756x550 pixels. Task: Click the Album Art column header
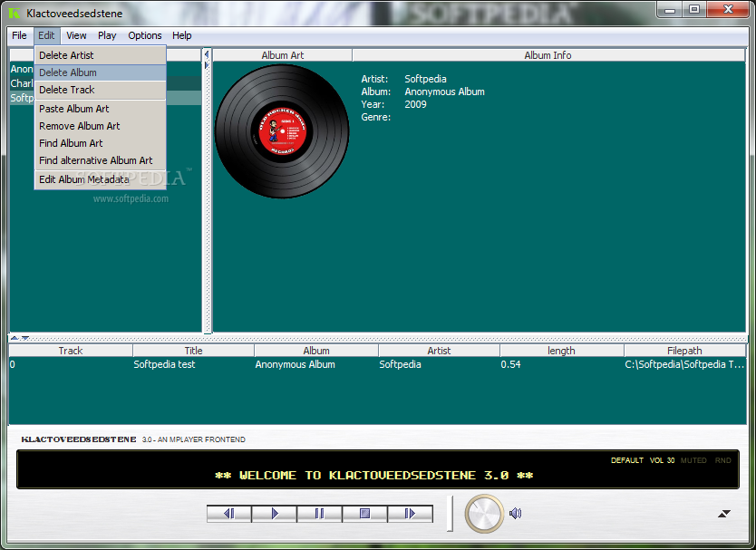coord(283,55)
